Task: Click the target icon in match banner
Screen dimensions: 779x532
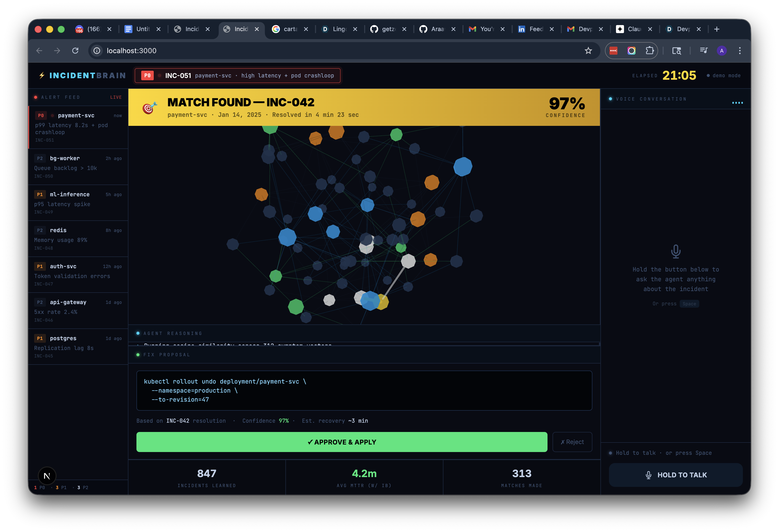Action: [149, 108]
